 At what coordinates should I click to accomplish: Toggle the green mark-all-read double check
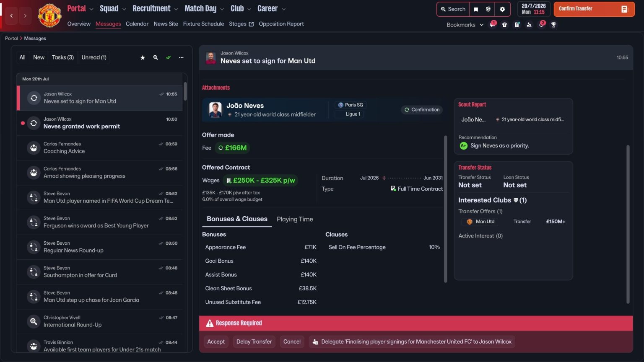[x=168, y=57]
